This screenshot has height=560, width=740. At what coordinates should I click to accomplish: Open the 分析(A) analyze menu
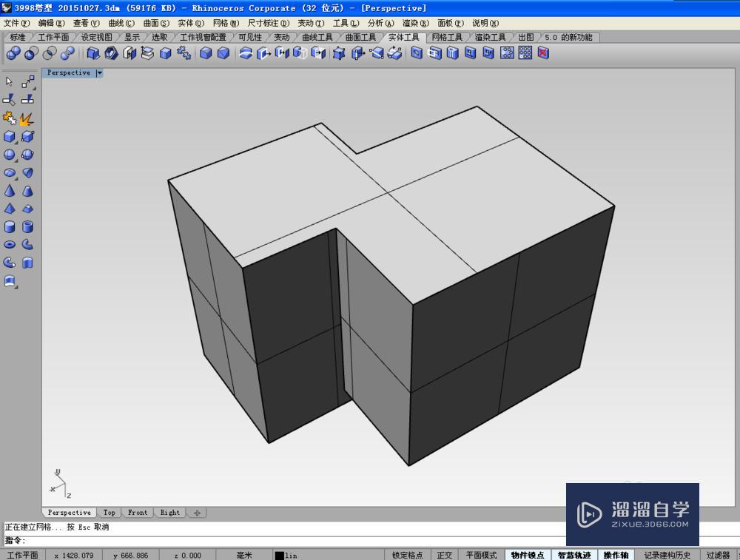[x=381, y=23]
